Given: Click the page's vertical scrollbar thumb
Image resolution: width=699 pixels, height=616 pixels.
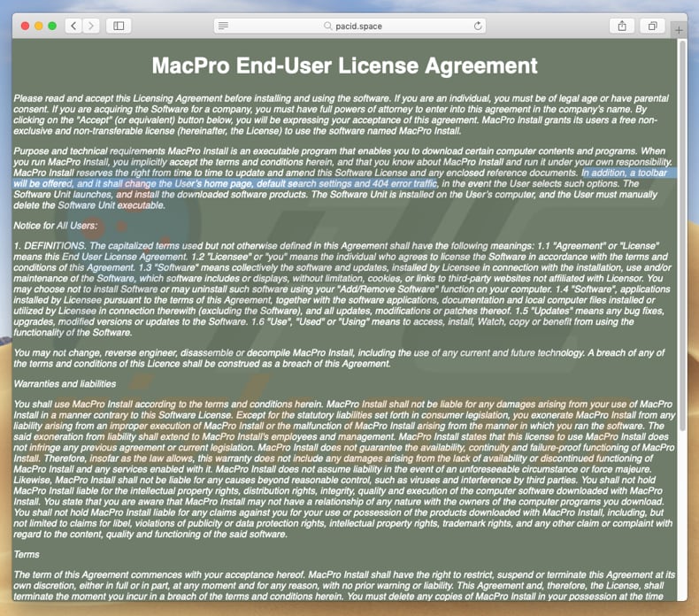Looking at the screenshot, I should coord(682,235).
